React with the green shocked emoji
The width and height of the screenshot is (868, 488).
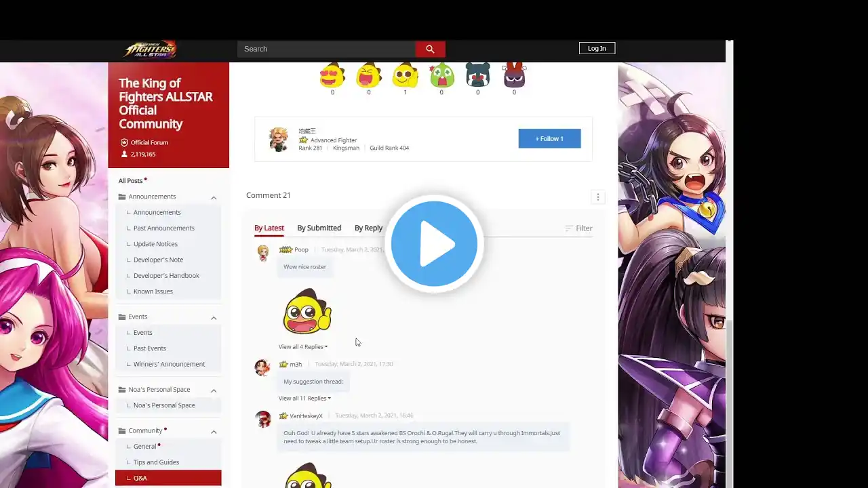point(441,75)
